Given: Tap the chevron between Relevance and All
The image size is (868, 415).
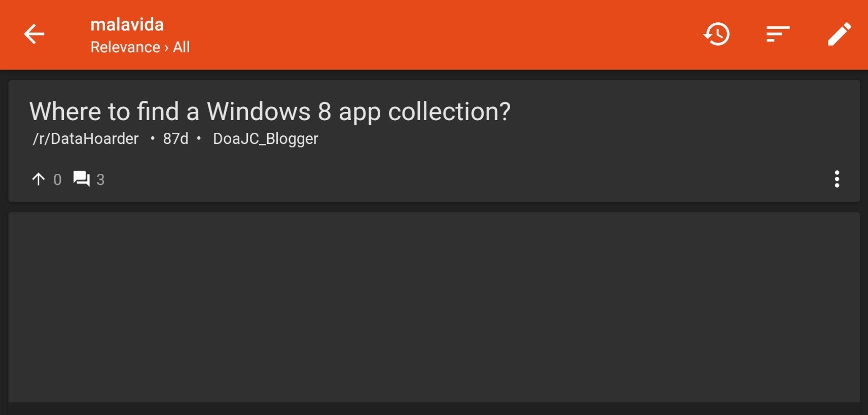Looking at the screenshot, I should point(166,48).
